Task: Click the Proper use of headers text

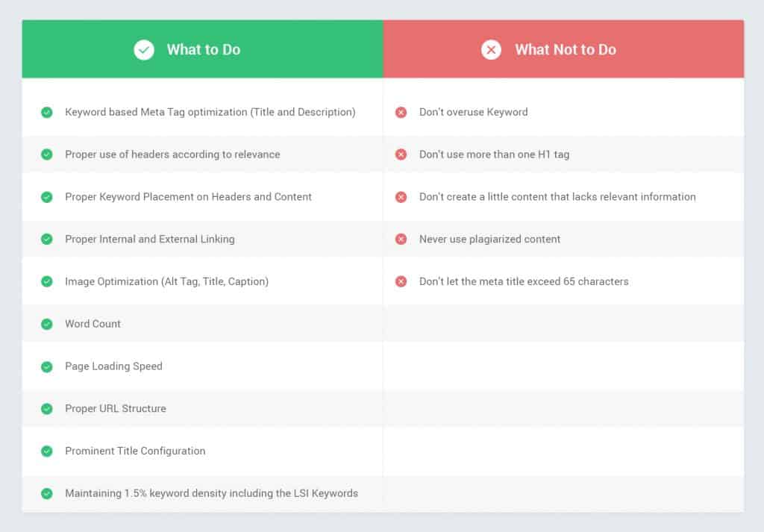Action: [x=172, y=154]
